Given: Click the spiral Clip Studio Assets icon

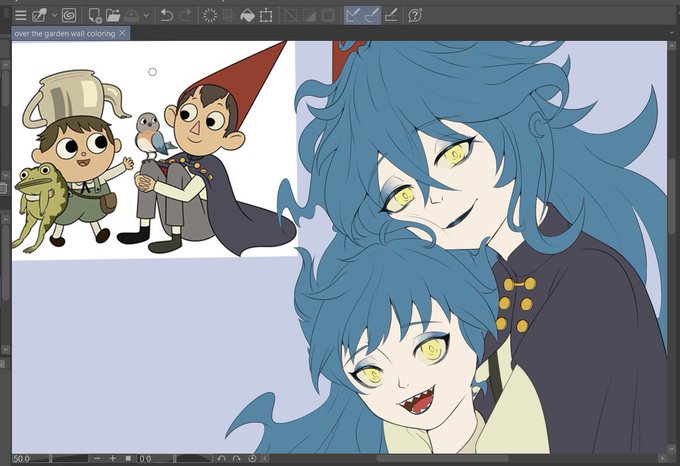Looking at the screenshot, I should pos(69,16).
